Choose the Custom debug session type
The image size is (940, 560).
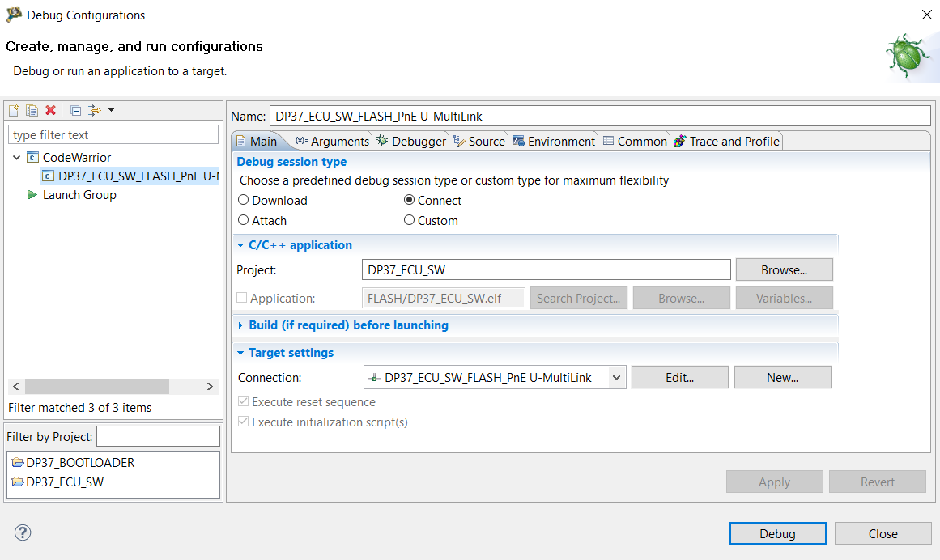click(x=409, y=220)
